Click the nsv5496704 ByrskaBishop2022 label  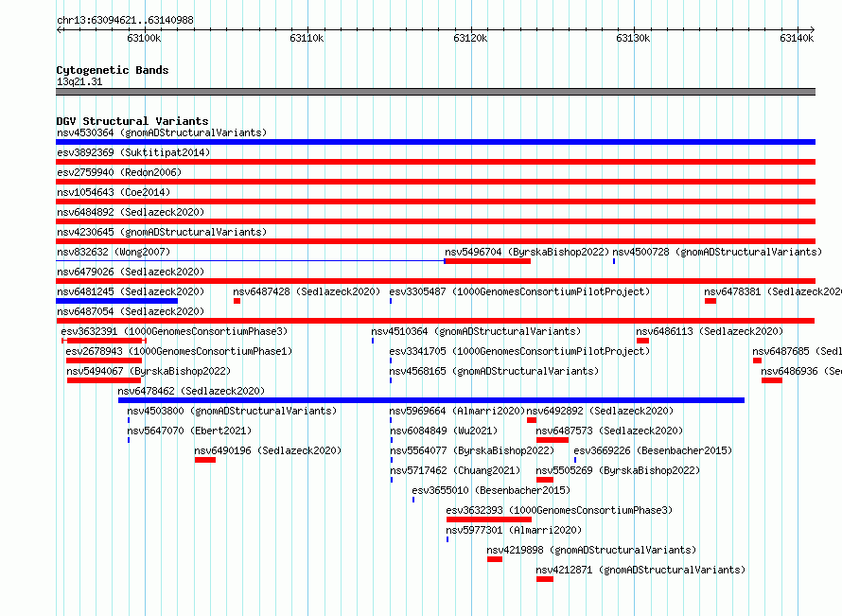(x=527, y=252)
